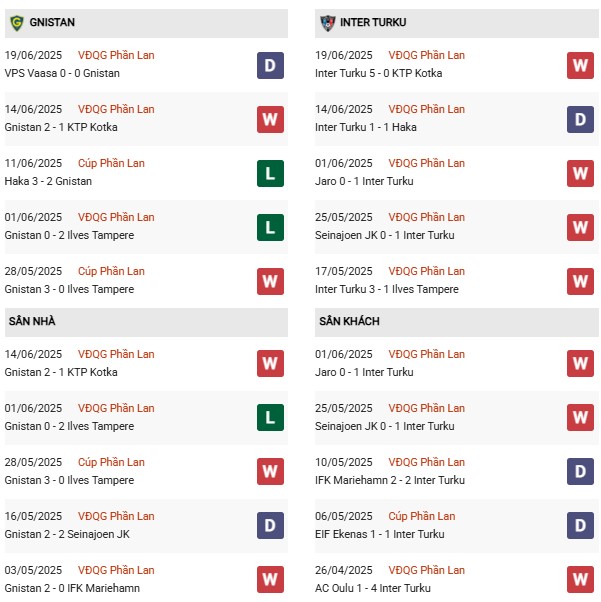
Task: Select the Seinajoen JK 0-1 Inter Turku result under SÂN KHÁCH
Action: click(384, 427)
